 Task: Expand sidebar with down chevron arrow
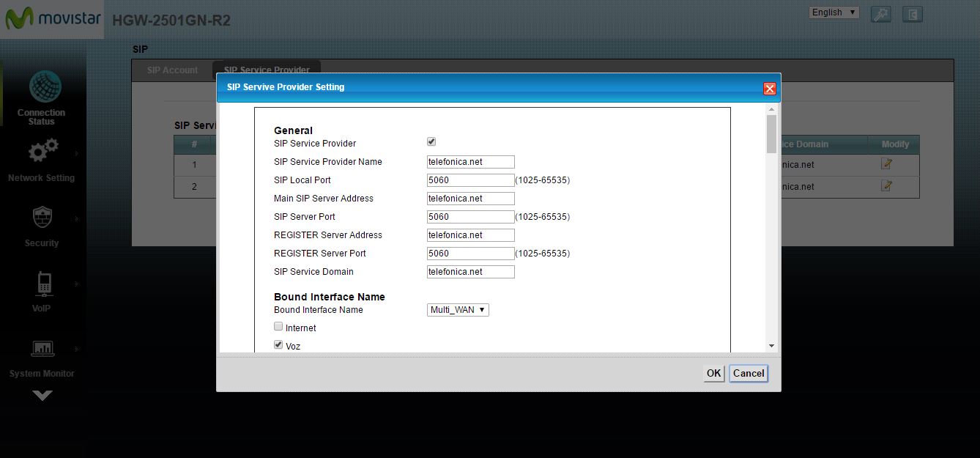tap(42, 396)
